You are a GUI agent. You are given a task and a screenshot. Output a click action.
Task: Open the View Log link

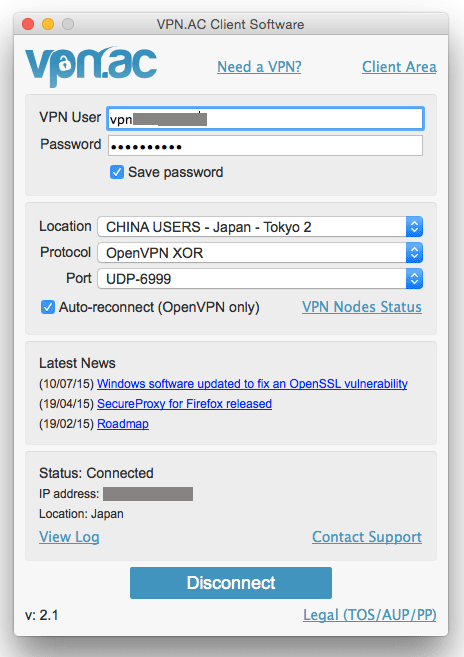pos(69,537)
